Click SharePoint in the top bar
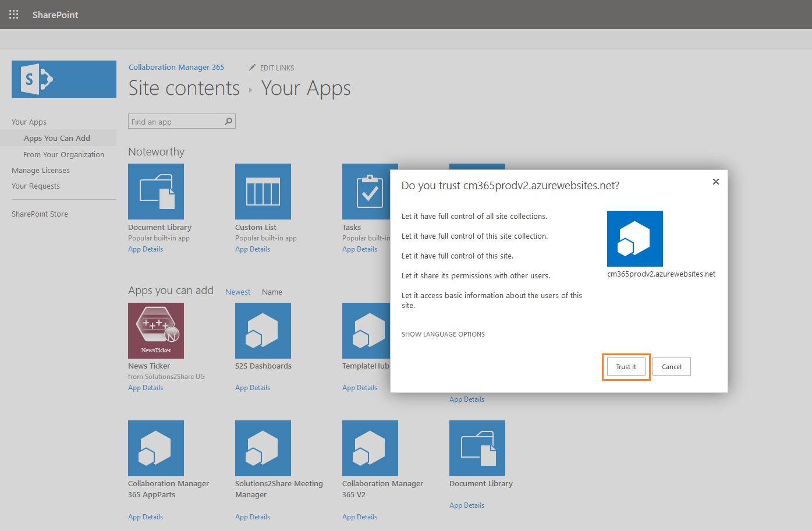This screenshot has width=812, height=531. click(55, 15)
